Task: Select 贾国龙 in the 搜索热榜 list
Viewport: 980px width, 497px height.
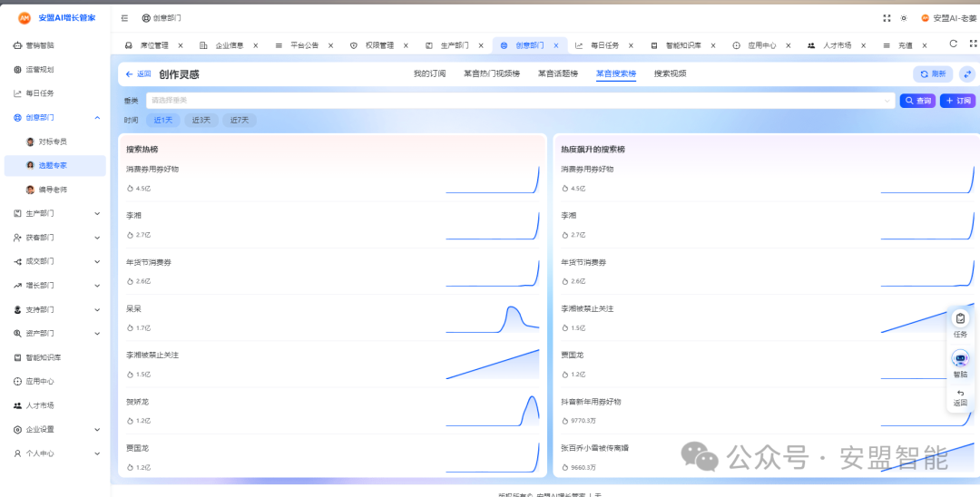Action: point(138,448)
